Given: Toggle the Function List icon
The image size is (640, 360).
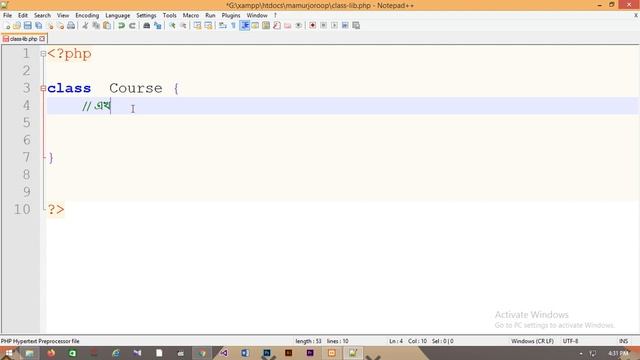Looking at the screenshot, I should [x=277, y=26].
